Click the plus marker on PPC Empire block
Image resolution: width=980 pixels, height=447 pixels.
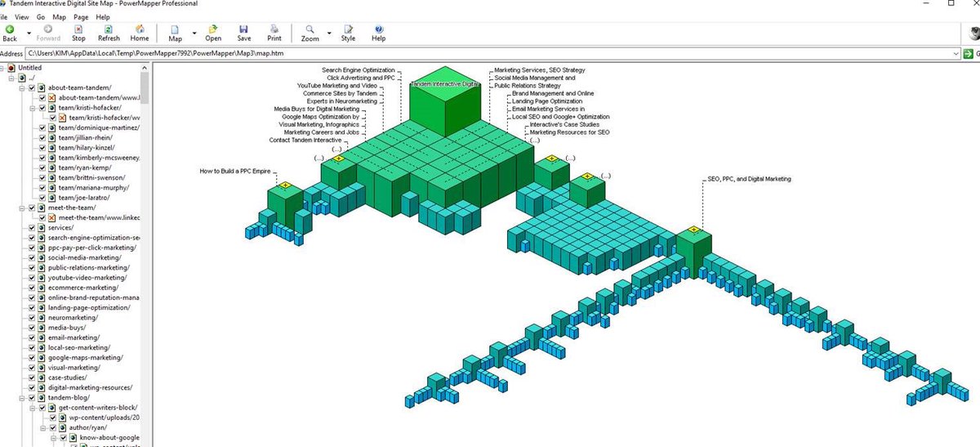pyautogui.click(x=285, y=186)
